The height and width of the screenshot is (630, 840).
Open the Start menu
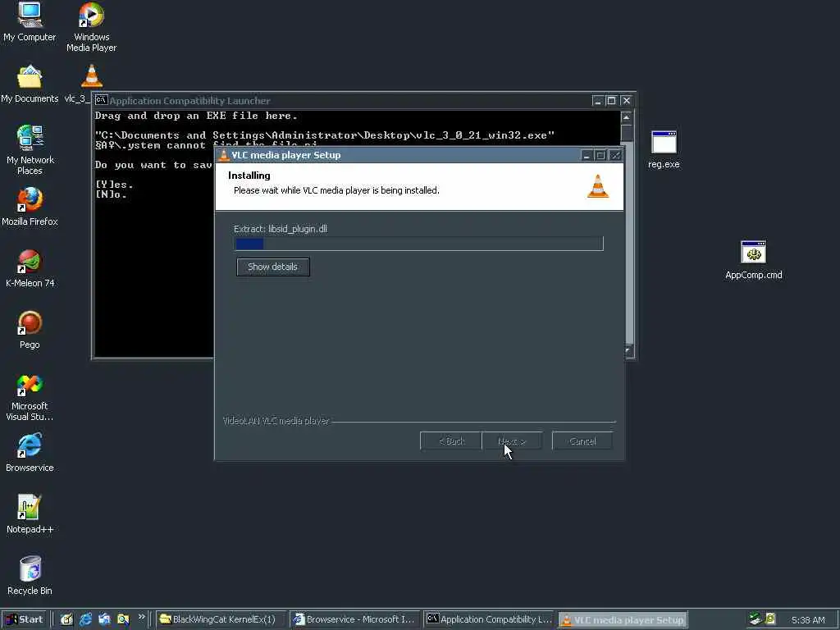(x=25, y=619)
